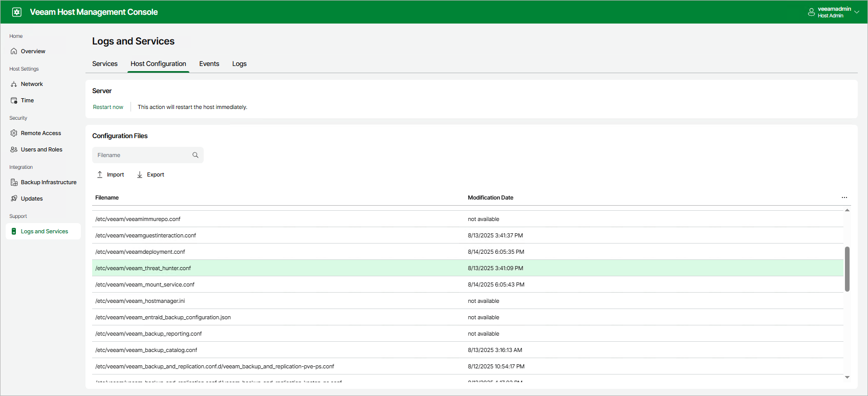Click the Export download arrow icon
868x396 pixels.
pyautogui.click(x=140, y=174)
